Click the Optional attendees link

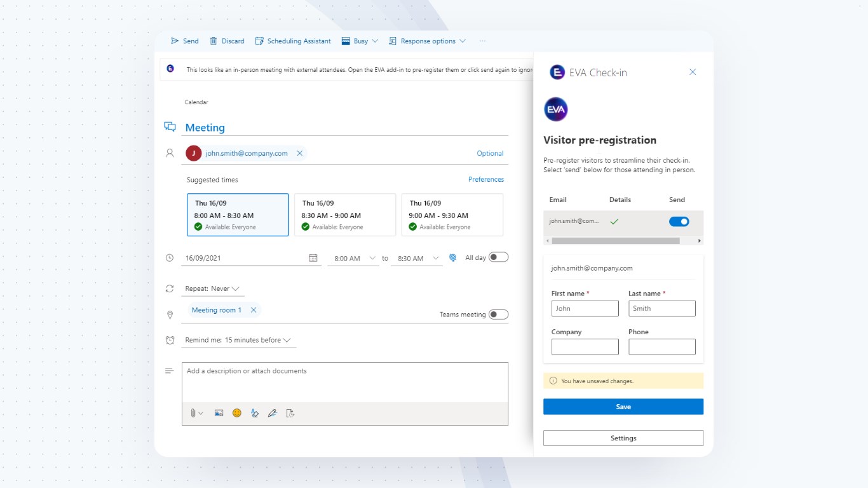(x=490, y=153)
